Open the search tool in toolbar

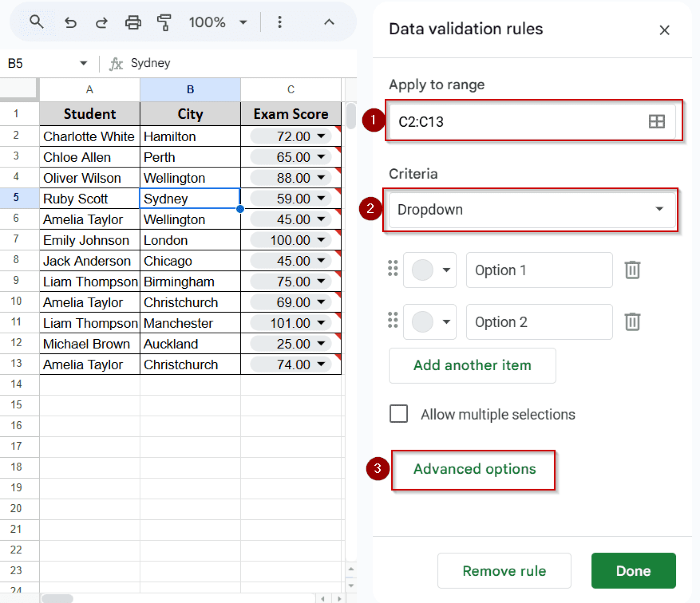tap(36, 22)
